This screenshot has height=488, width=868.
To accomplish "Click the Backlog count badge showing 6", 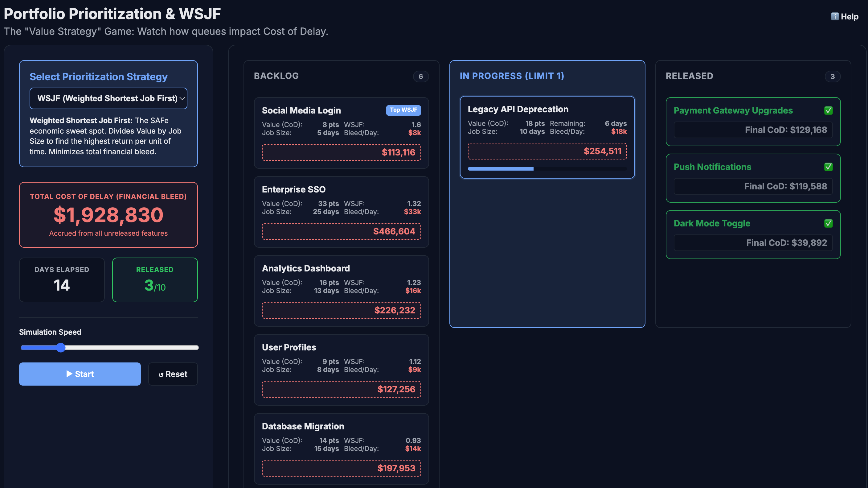I will (420, 77).
